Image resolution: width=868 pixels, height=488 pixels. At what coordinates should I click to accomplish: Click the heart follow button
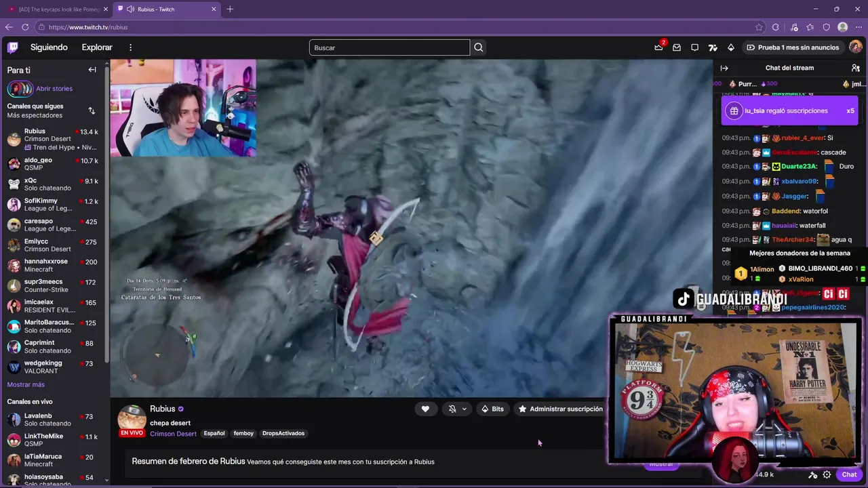click(x=425, y=409)
